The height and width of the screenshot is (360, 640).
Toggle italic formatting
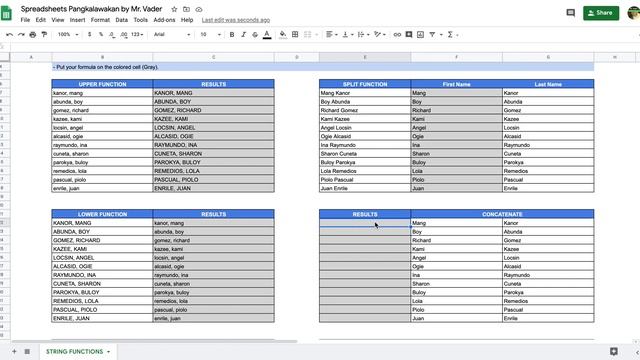tap(243, 35)
